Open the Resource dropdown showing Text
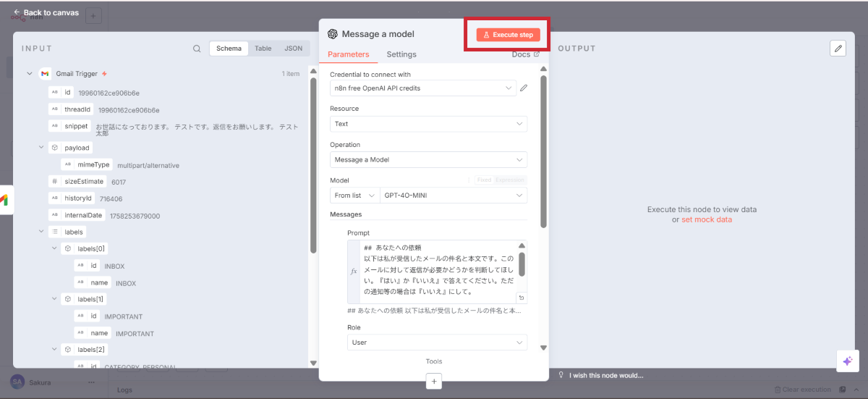868x399 pixels. tap(428, 124)
